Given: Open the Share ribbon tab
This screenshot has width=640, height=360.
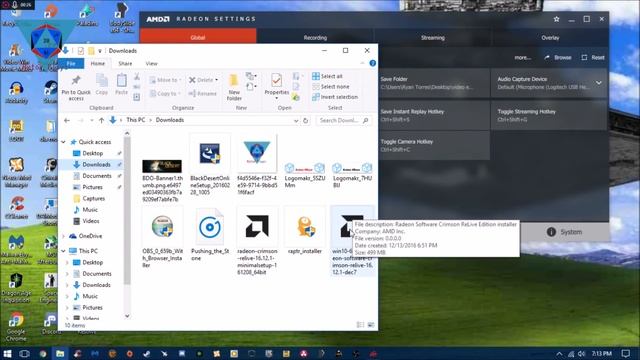Looking at the screenshot, I should click(125, 64).
